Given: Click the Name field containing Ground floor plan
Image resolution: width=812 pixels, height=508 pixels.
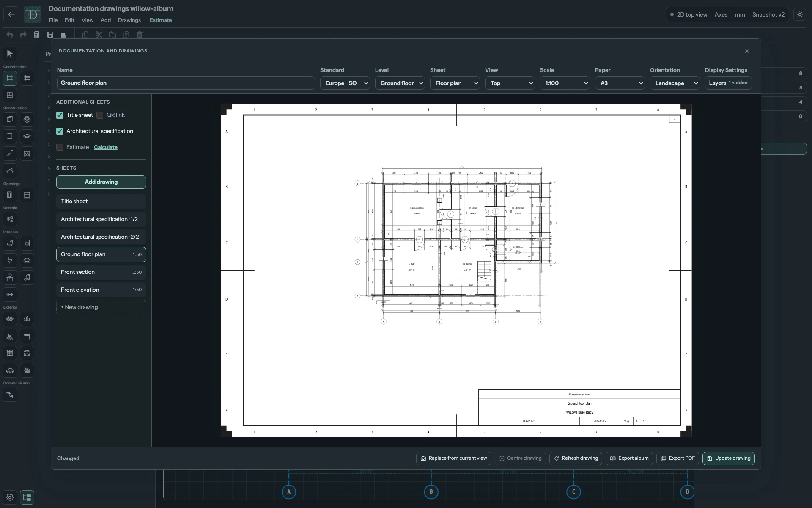Looking at the screenshot, I should coord(186,83).
